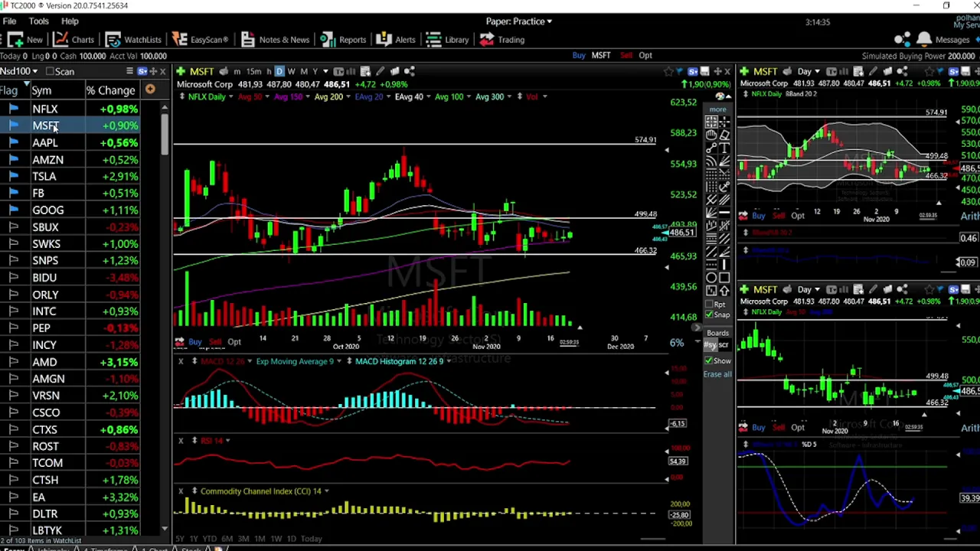Click Buy in the top order bar
The width and height of the screenshot is (980, 551).
point(579,55)
